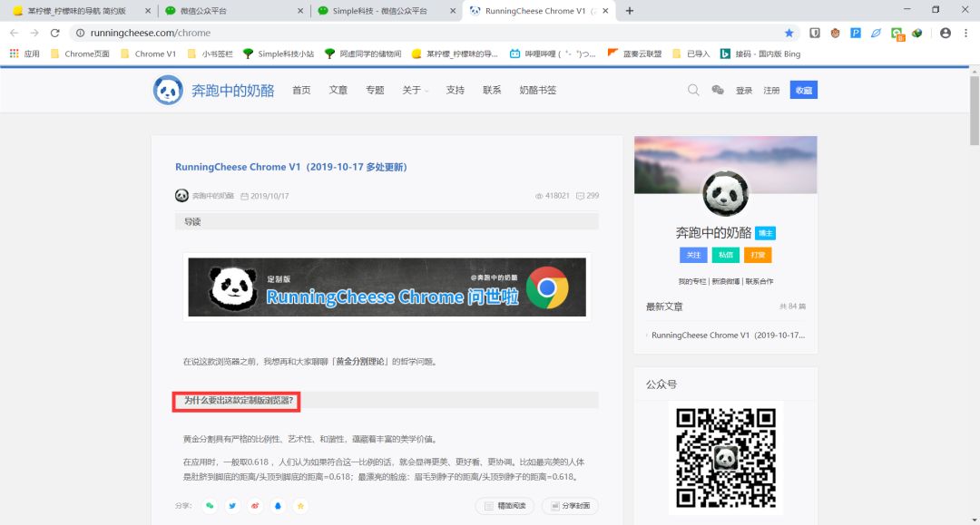Open the 小书签栏 bookmark folder
The width and height of the screenshot is (980, 525).
pos(210,53)
